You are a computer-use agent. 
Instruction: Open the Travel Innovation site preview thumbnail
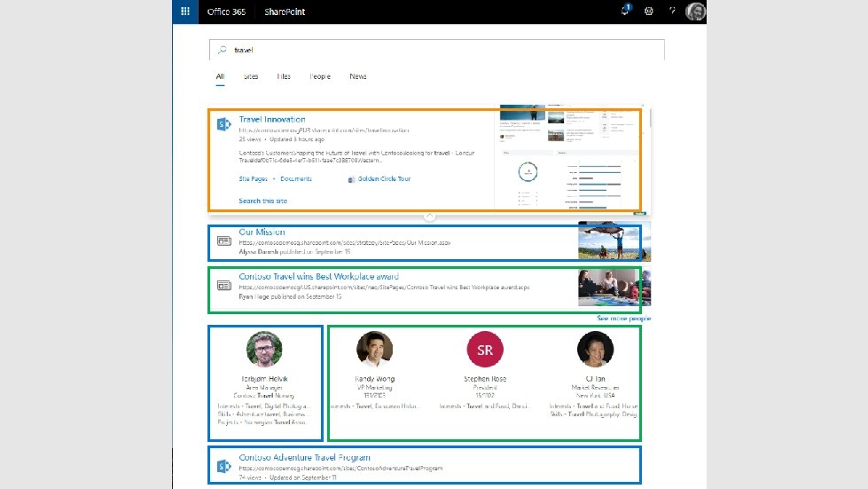572,158
